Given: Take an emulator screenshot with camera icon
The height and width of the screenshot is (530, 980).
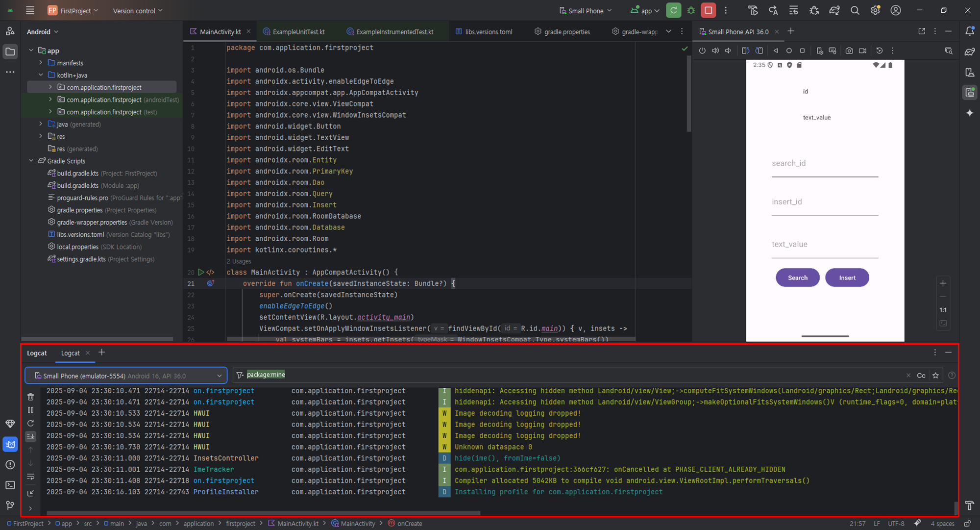Looking at the screenshot, I should 849,50.
